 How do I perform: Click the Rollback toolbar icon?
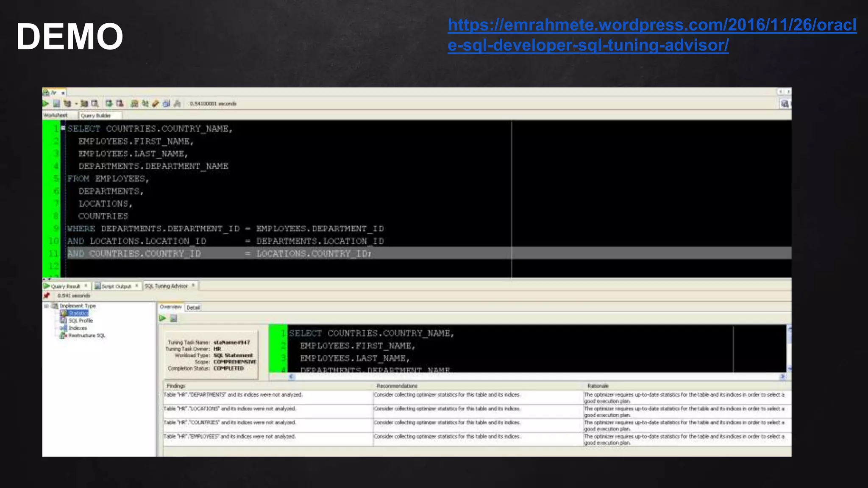coord(120,103)
